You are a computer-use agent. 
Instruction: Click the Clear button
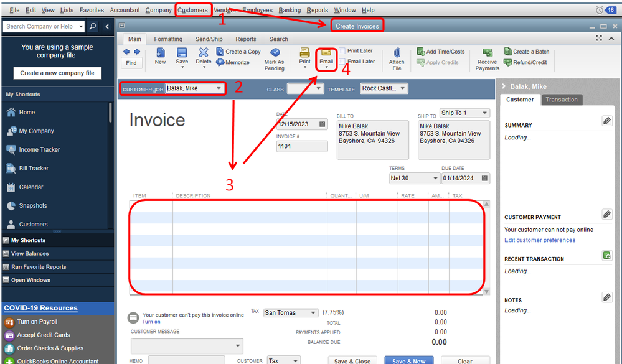tap(465, 361)
